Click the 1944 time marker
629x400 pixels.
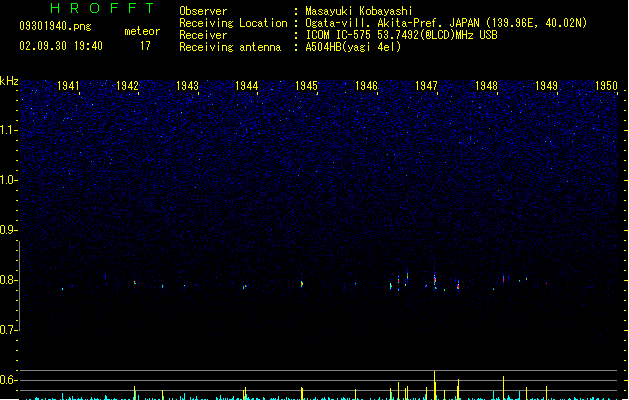click(246, 86)
